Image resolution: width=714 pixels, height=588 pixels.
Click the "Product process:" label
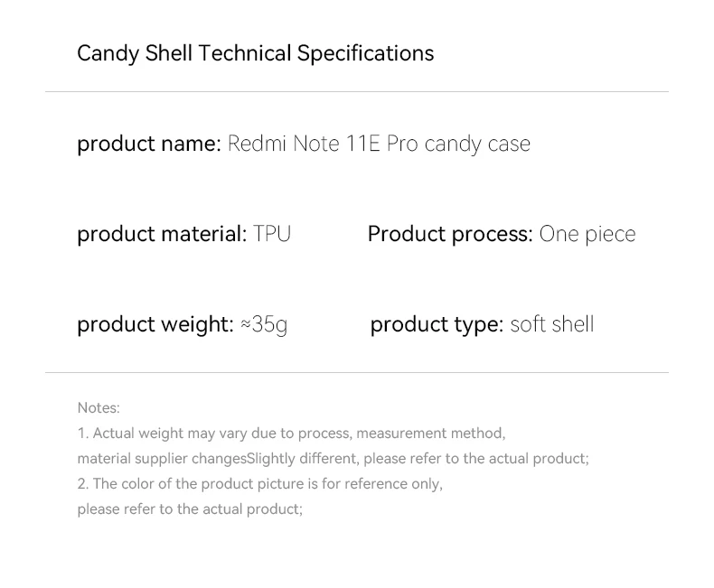pyautogui.click(x=449, y=234)
